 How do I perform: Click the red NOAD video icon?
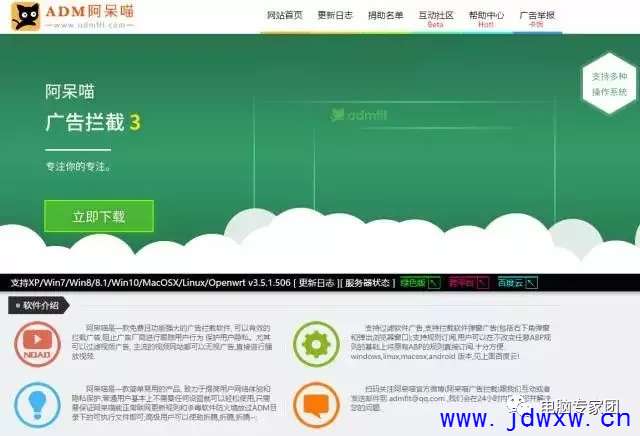[x=37, y=344]
